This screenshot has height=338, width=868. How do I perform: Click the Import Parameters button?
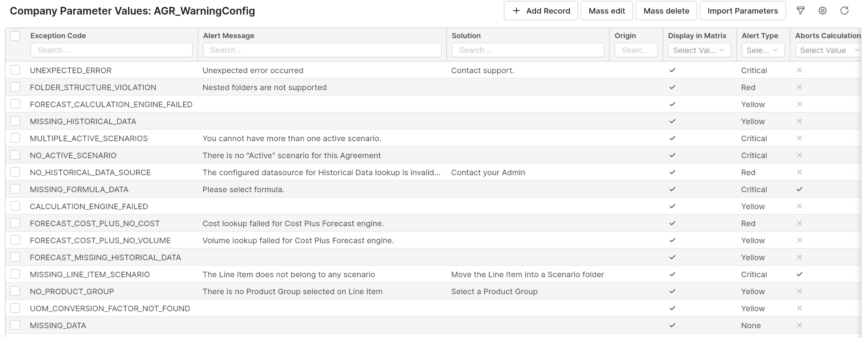pos(742,11)
